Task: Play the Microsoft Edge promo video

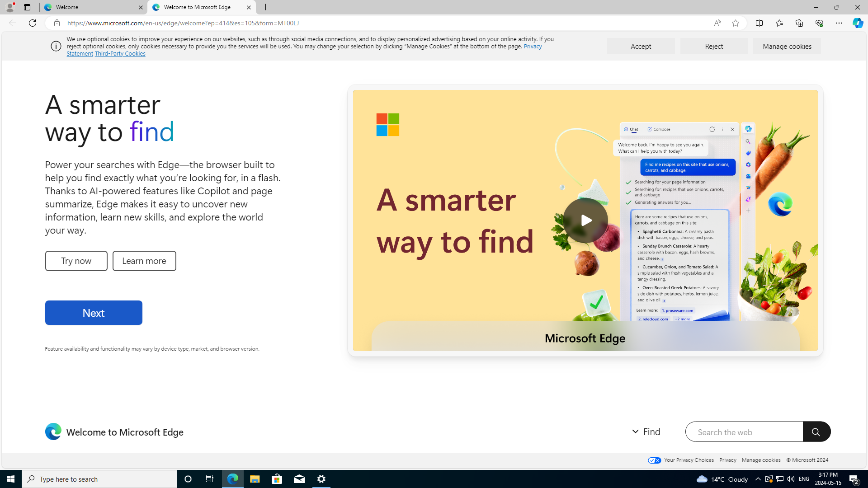Action: point(585,220)
